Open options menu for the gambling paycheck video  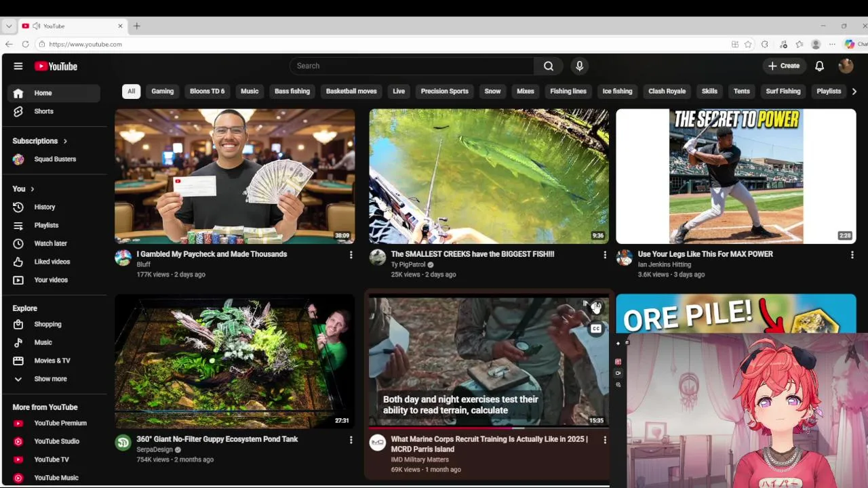coord(351,255)
